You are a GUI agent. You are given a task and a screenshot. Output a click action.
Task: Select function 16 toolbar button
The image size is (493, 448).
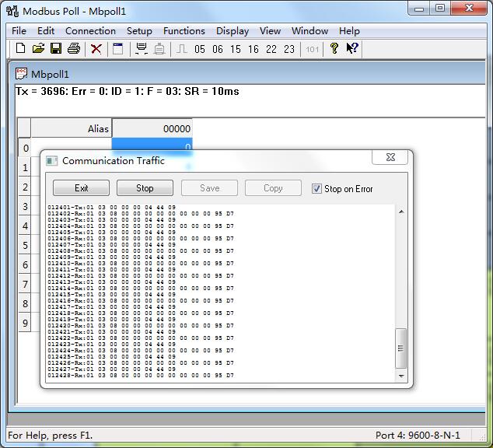pos(253,49)
